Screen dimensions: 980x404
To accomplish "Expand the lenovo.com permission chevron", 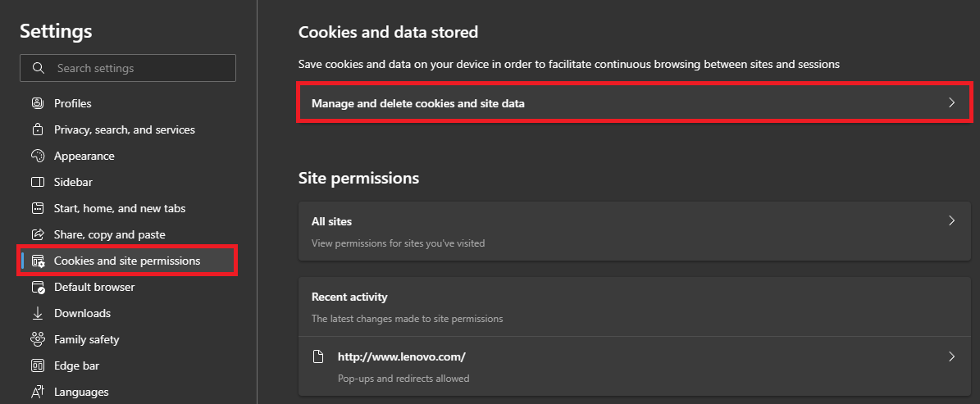I will [951, 357].
